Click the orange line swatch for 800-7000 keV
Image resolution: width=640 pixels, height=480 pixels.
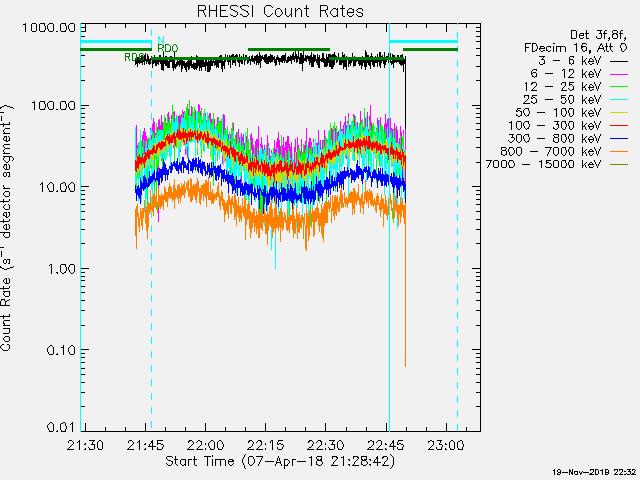[619, 152]
